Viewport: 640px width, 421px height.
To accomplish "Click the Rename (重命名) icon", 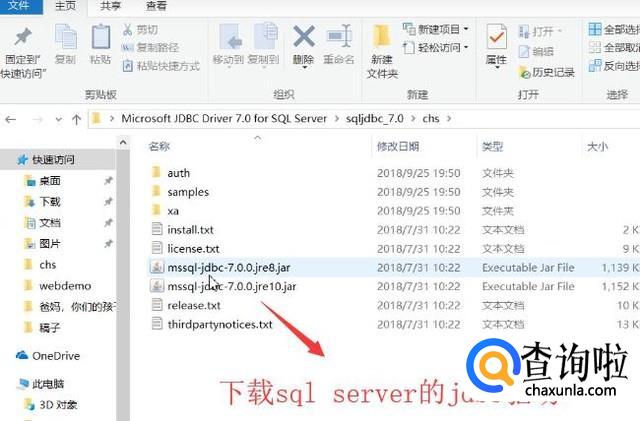I will 339,37.
